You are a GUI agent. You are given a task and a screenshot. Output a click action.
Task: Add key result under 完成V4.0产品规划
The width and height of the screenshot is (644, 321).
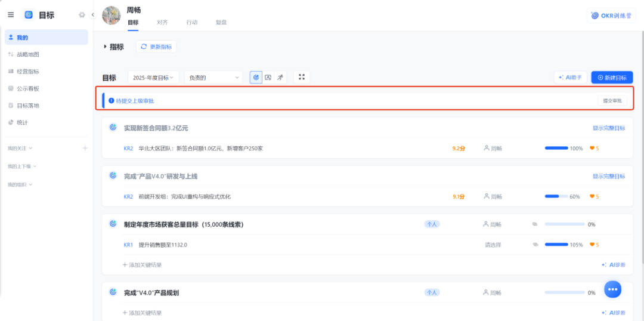click(142, 313)
